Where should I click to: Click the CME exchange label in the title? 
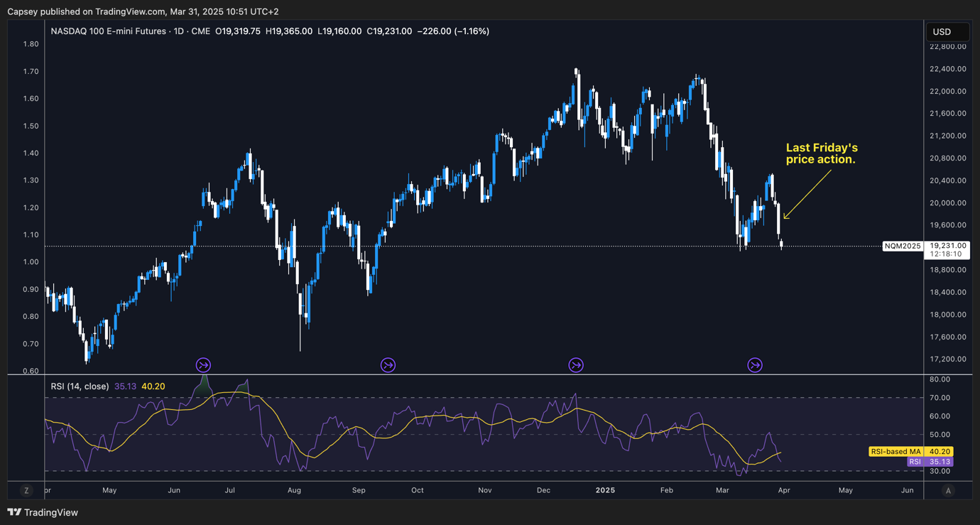click(x=200, y=31)
